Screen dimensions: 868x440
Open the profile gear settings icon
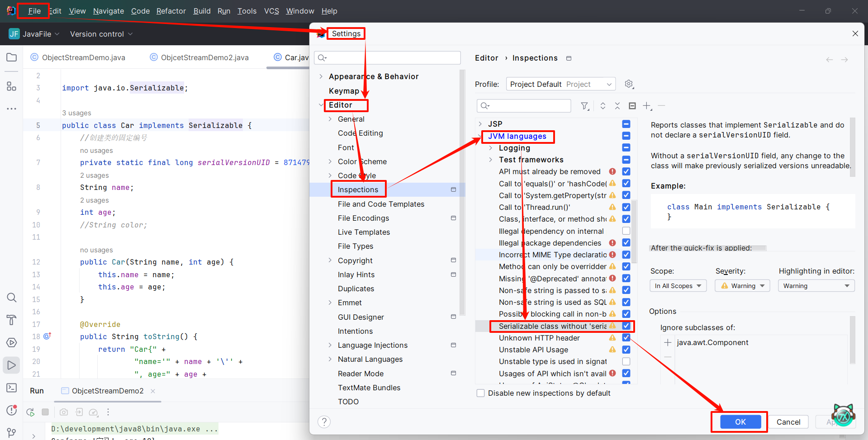coord(629,84)
